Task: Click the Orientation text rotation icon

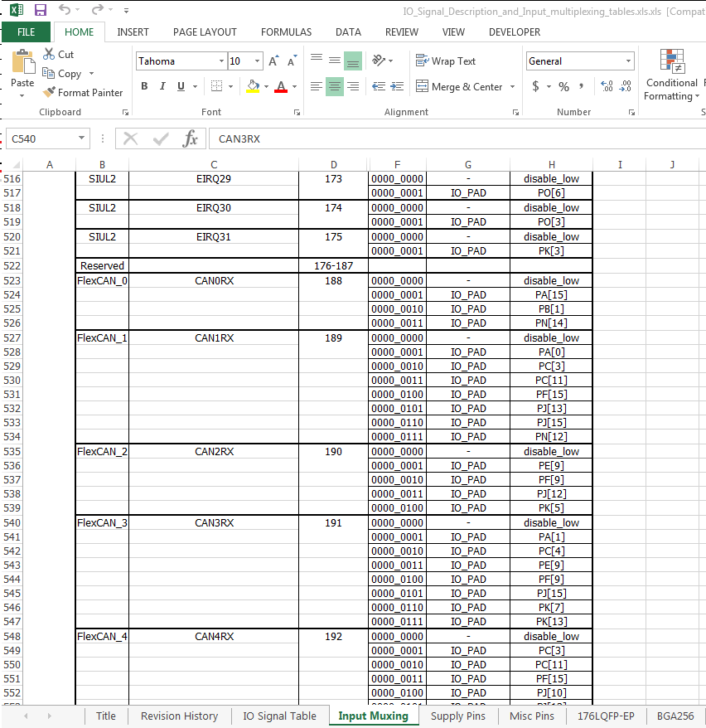Action: pos(379,61)
